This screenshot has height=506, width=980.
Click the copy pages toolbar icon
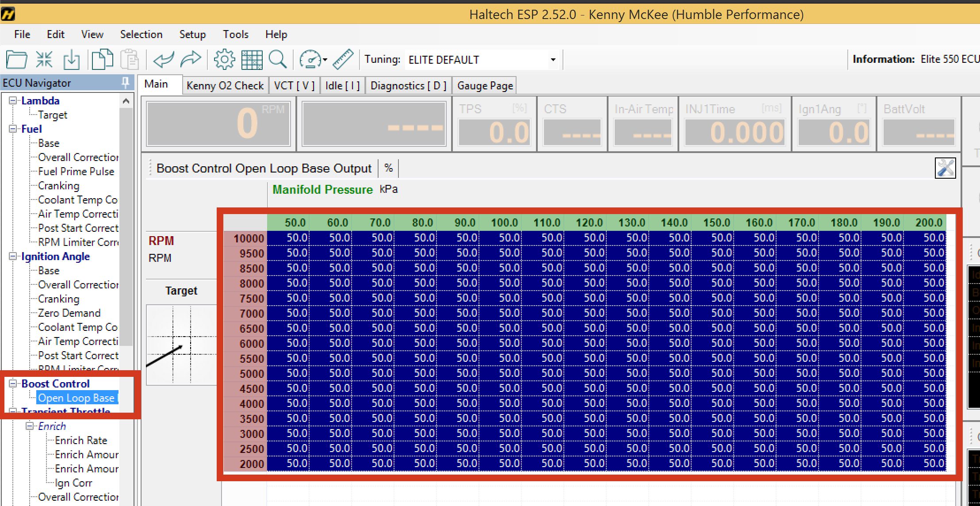(102, 59)
